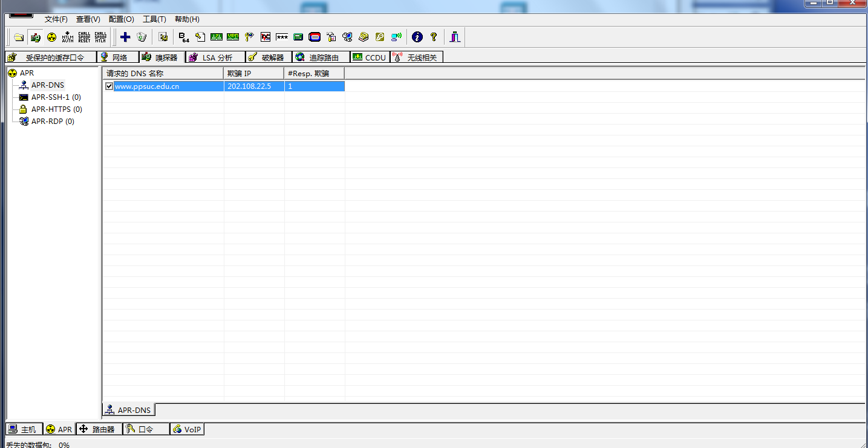Click the yellow telephone toolbar icon

pyautogui.click(x=364, y=37)
